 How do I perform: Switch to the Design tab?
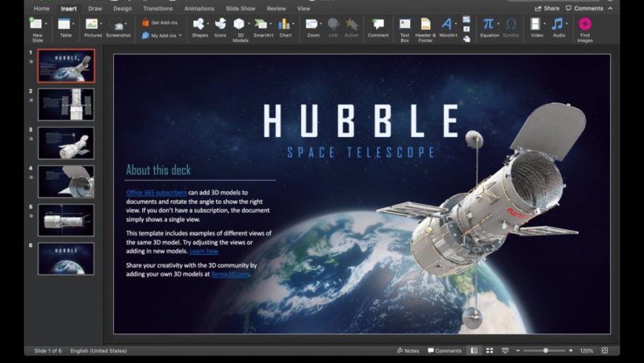[x=122, y=8]
